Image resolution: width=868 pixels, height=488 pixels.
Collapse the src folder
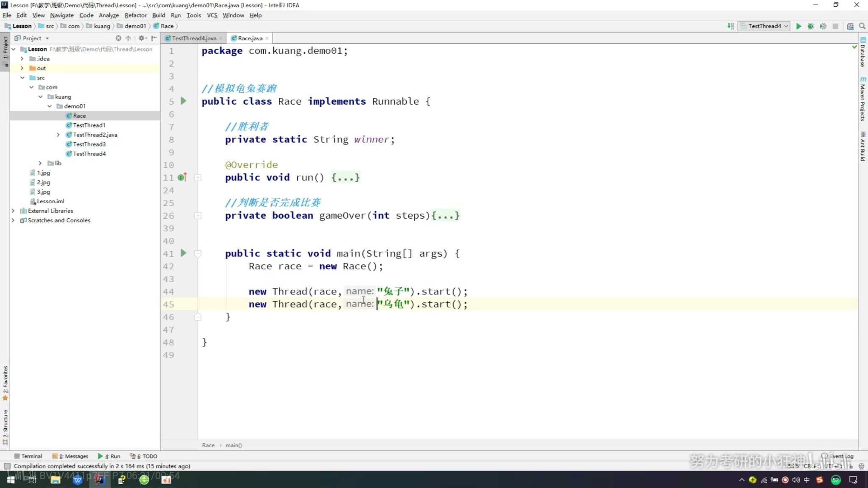(x=22, y=78)
